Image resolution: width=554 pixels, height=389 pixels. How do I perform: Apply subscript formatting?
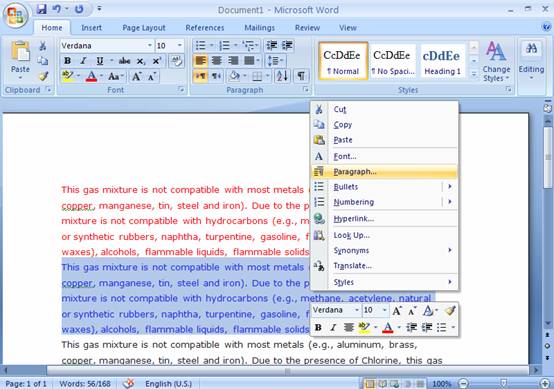[141, 61]
